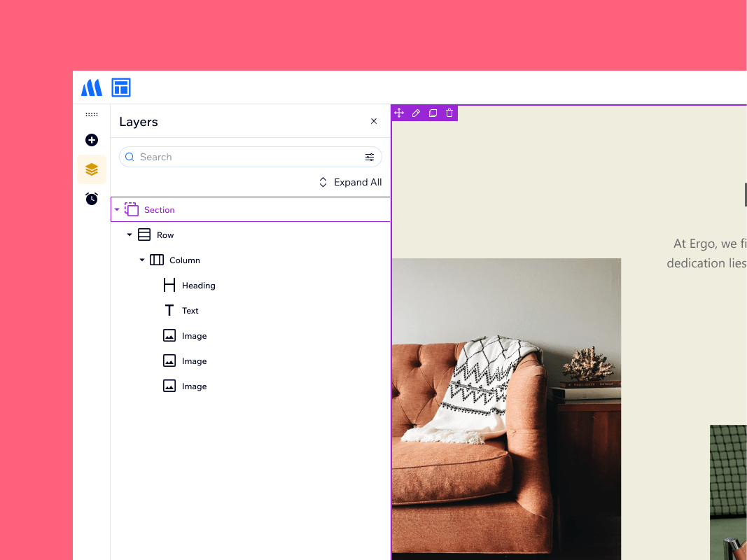Duplicate the section using the copy icon
Image resolution: width=747 pixels, height=560 pixels.
click(433, 113)
